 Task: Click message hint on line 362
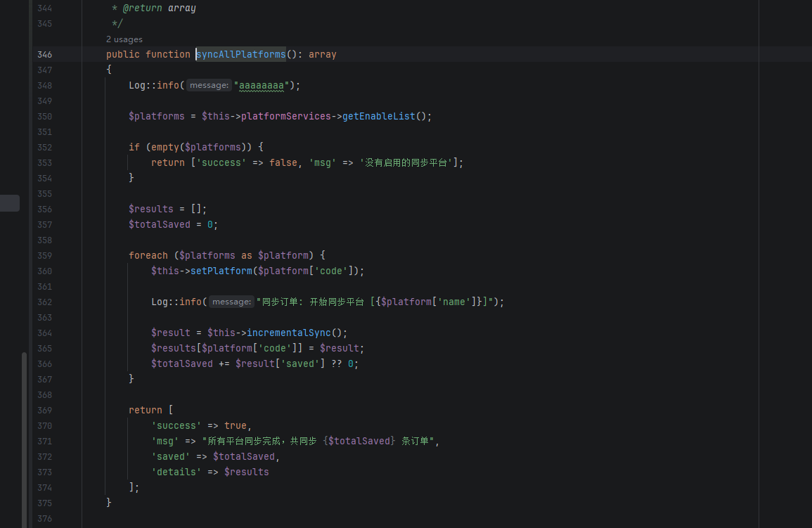coord(232,302)
